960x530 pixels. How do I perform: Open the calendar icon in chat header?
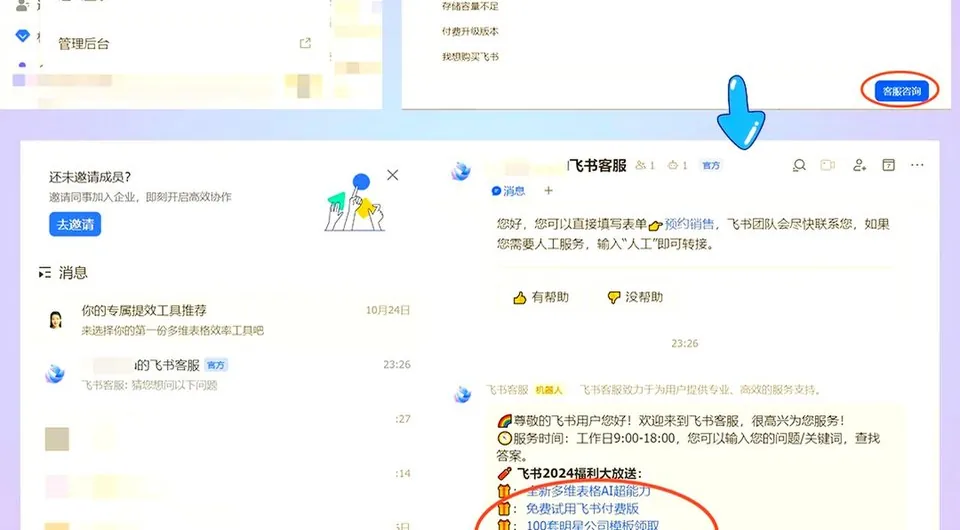click(x=888, y=165)
